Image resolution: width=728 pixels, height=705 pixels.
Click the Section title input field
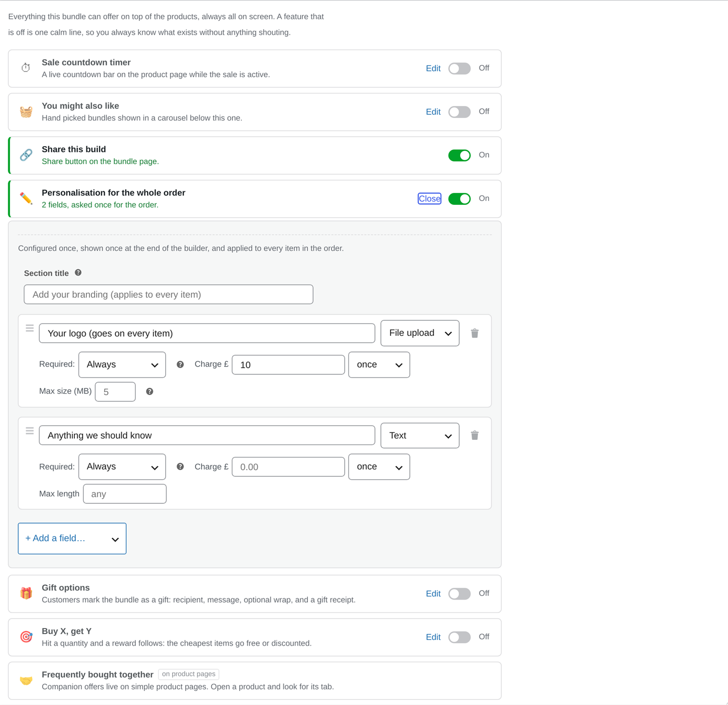(x=168, y=294)
